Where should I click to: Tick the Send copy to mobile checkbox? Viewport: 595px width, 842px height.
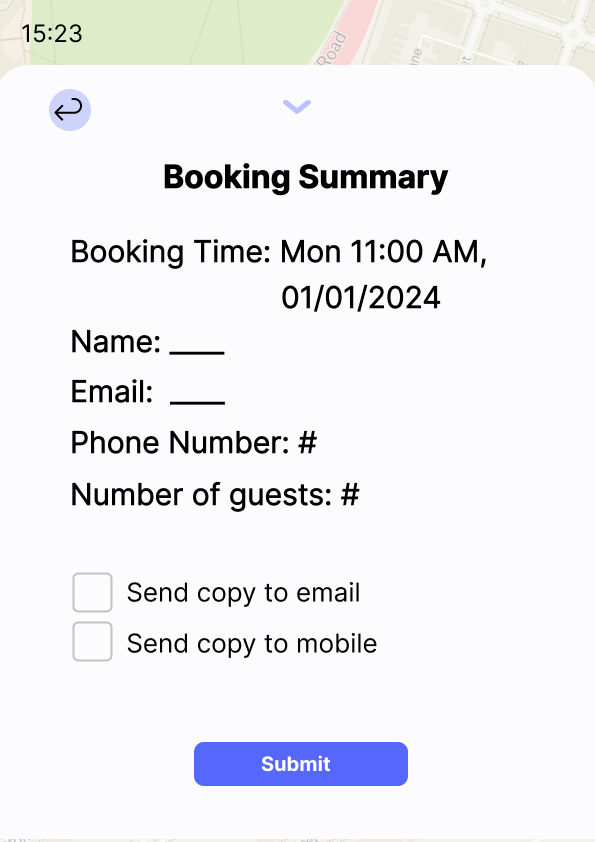pos(92,642)
